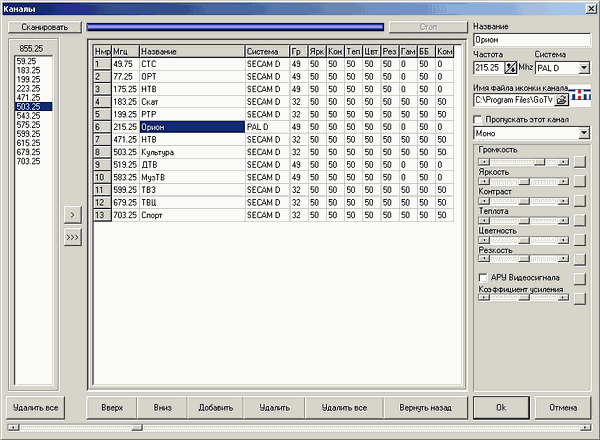This screenshot has height=440, width=600.
Task: Click the Система column header
Action: click(267, 51)
